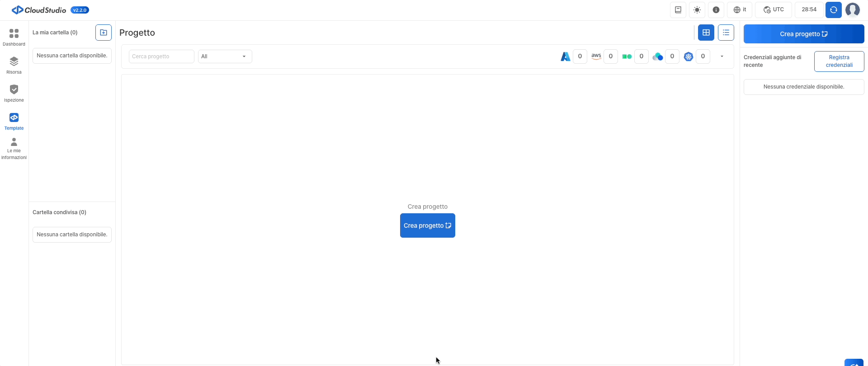Toggle light/dark theme with sun icon

coord(697,10)
